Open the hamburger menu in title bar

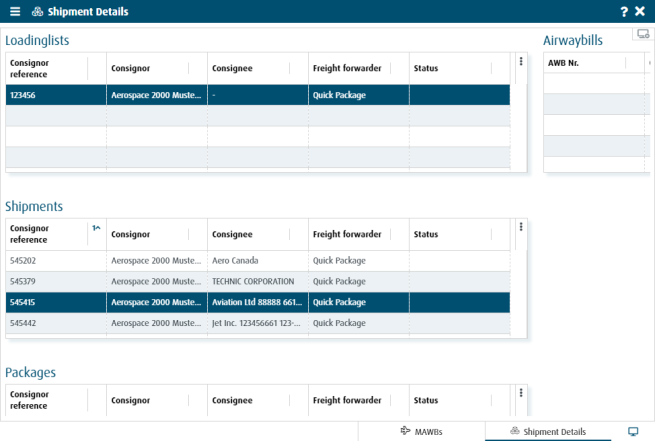15,11
